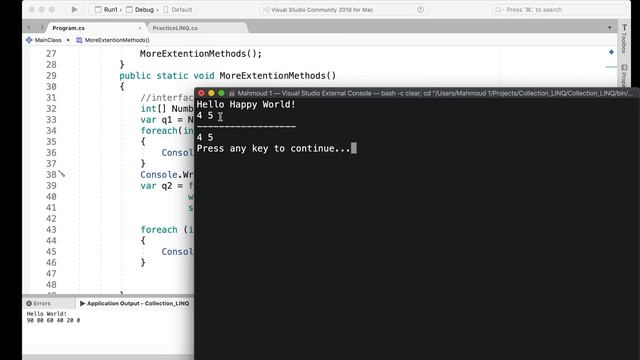Click the 'foreach' keyword on line 43

click(159, 230)
